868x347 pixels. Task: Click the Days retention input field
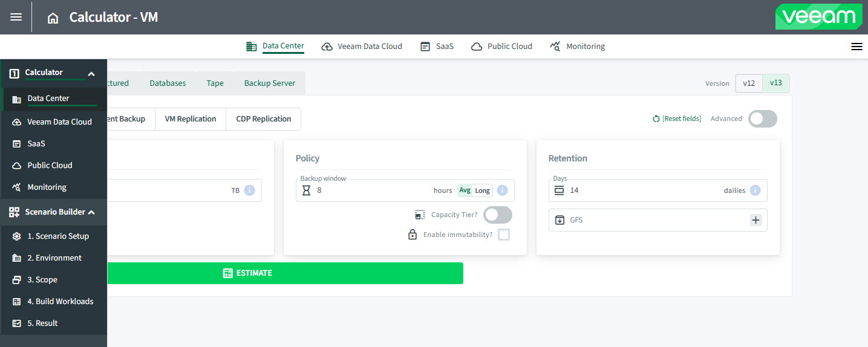tap(641, 190)
